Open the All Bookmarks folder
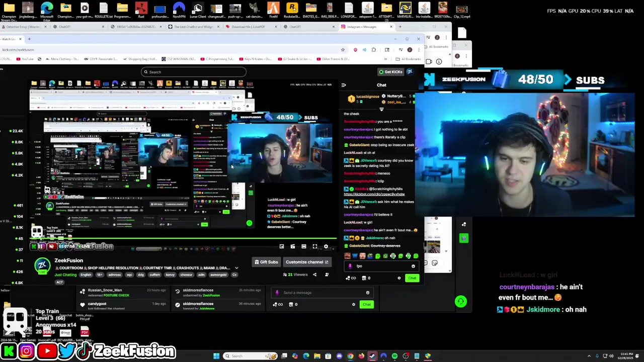644x362 pixels. (x=408, y=59)
